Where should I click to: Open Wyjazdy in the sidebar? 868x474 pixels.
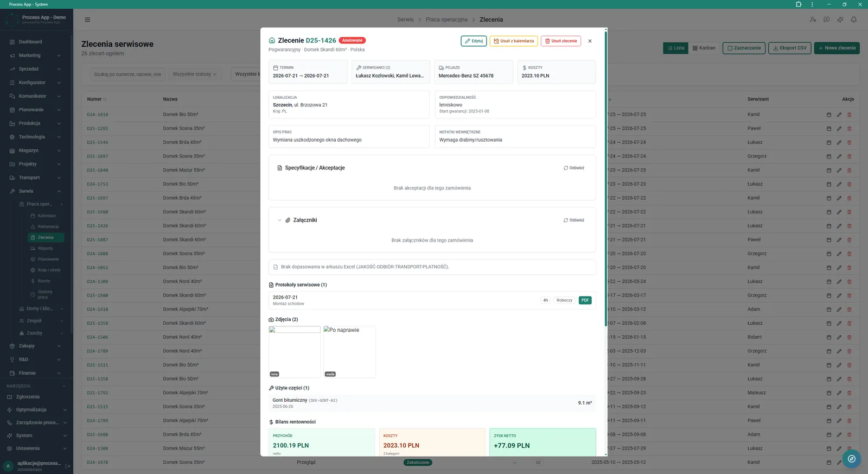pyautogui.click(x=46, y=248)
